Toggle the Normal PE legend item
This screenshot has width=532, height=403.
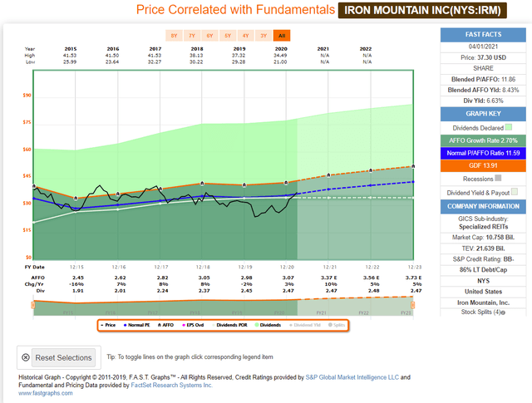(136, 325)
